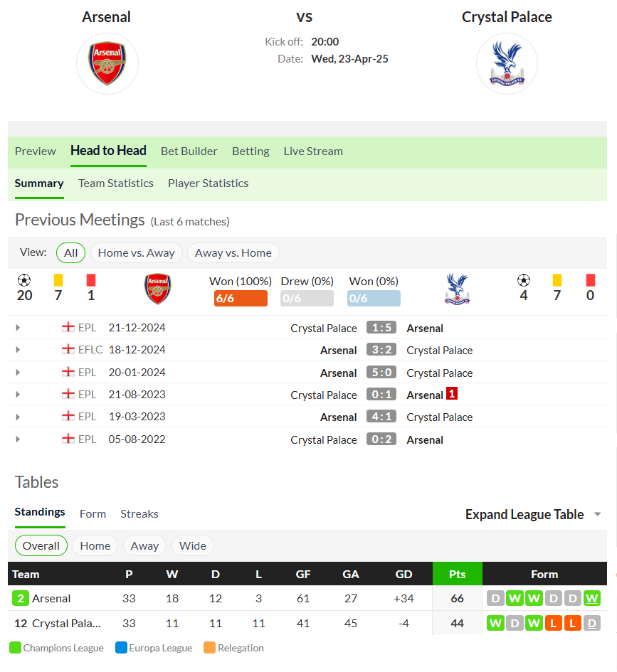The image size is (617, 672).
Task: Click the Arsenal crest in the match header
Action: coord(107,63)
